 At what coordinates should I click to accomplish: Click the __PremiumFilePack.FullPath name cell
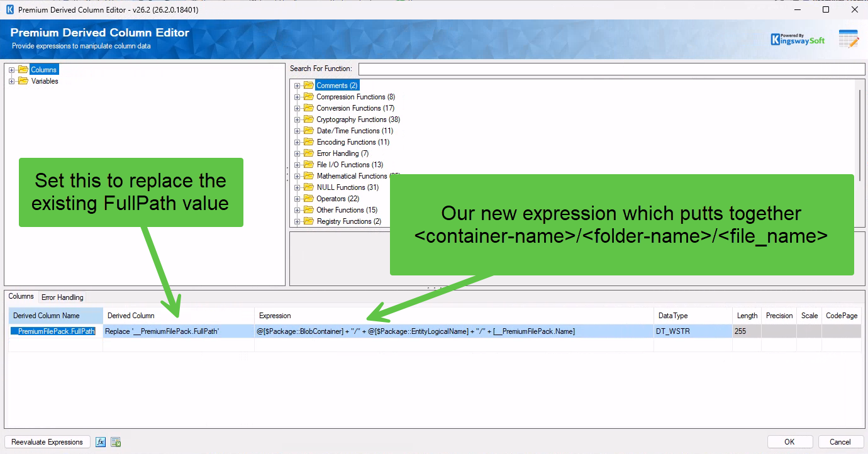(56, 331)
